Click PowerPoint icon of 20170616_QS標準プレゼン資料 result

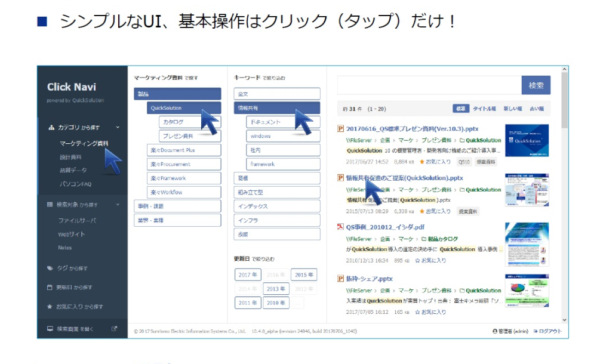point(340,129)
